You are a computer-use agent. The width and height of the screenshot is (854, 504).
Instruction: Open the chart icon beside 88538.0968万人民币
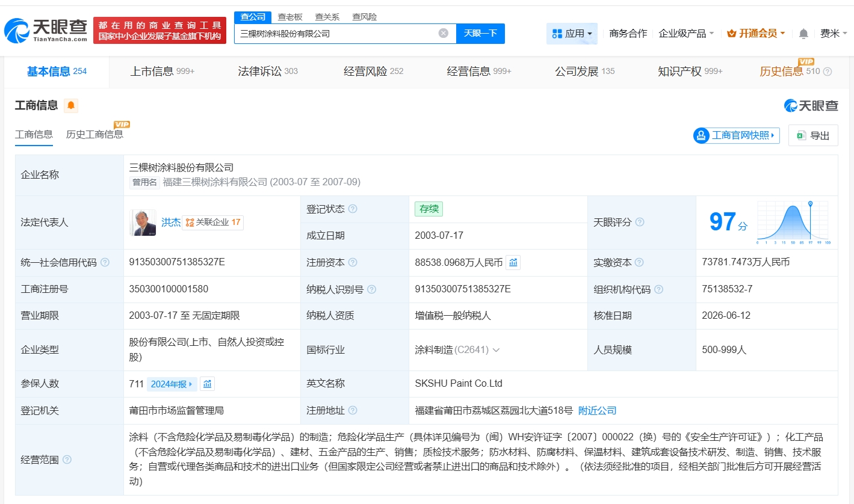[x=513, y=262]
